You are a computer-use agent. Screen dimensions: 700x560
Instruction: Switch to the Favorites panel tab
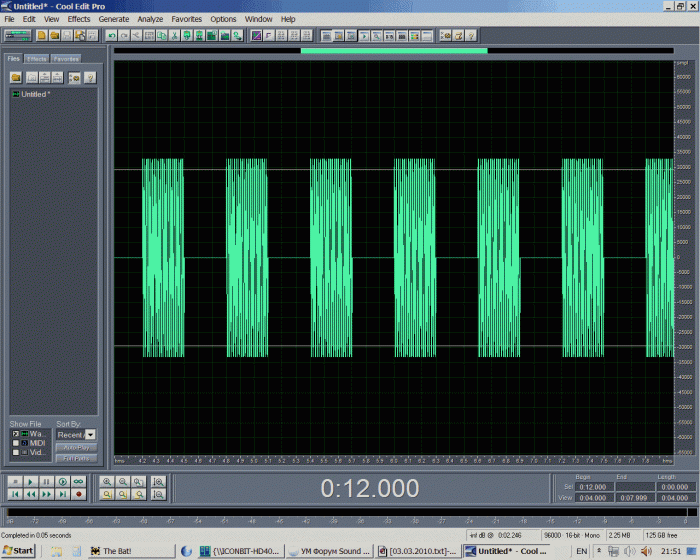[66, 59]
